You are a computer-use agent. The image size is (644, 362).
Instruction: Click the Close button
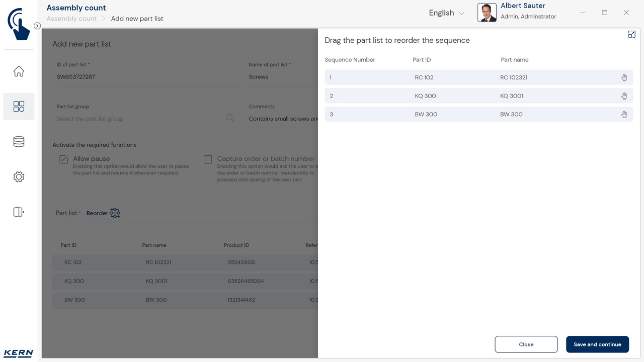(526, 344)
